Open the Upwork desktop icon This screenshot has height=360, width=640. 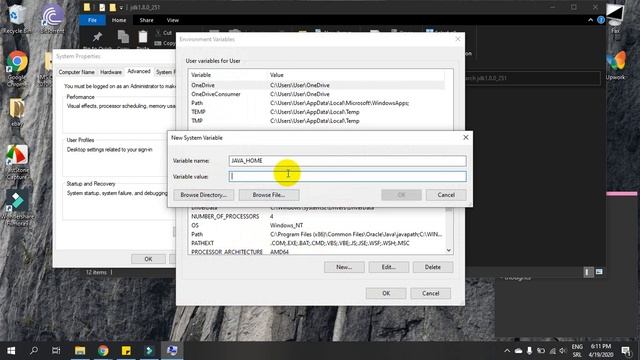pyautogui.click(x=616, y=65)
